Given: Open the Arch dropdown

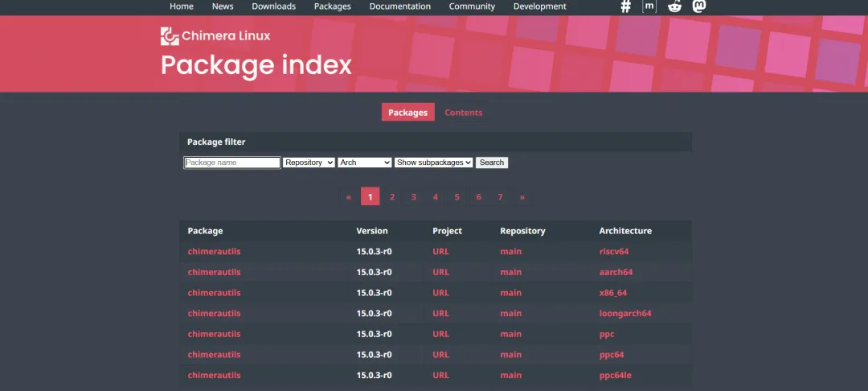Looking at the screenshot, I should 365,163.
